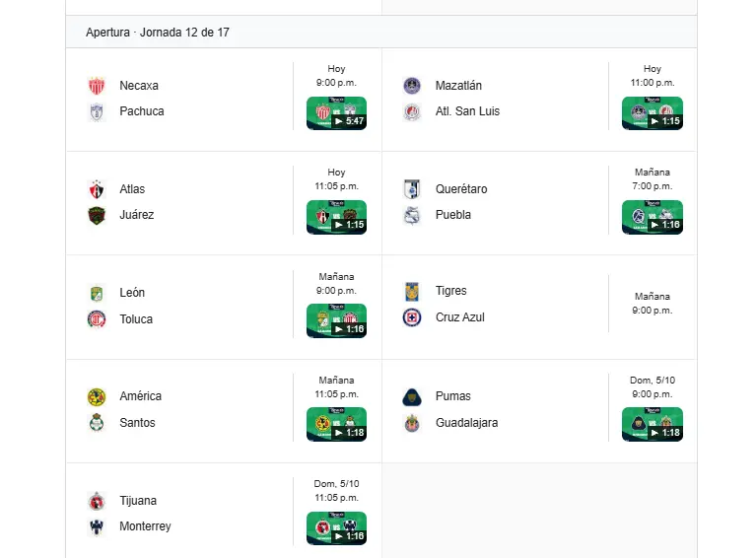Play the Mazatlán vs Atl. San Luis video
Screen dimensions: 756x558
(653, 112)
